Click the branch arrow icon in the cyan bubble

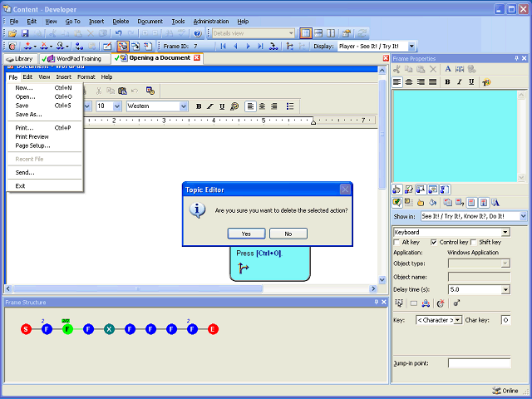pyautogui.click(x=244, y=268)
